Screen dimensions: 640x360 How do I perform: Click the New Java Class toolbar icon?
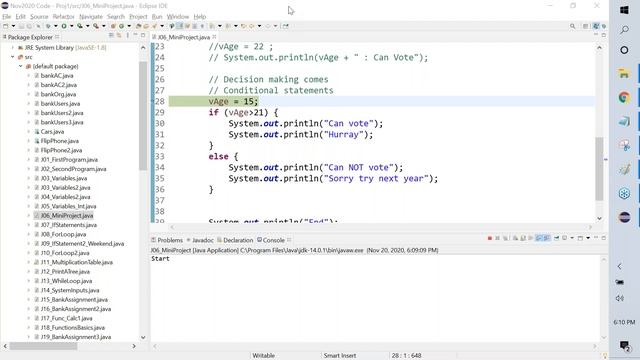tap(121, 26)
